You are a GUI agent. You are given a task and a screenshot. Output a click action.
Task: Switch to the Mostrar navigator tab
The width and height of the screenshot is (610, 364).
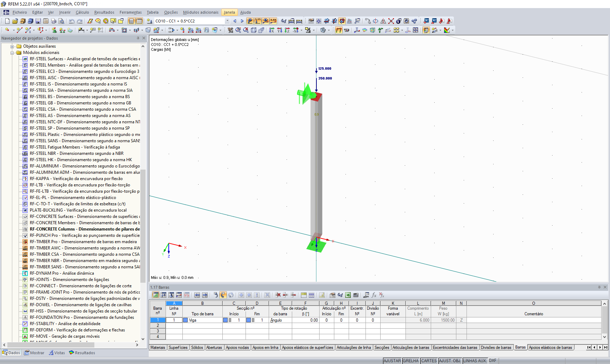(x=34, y=353)
